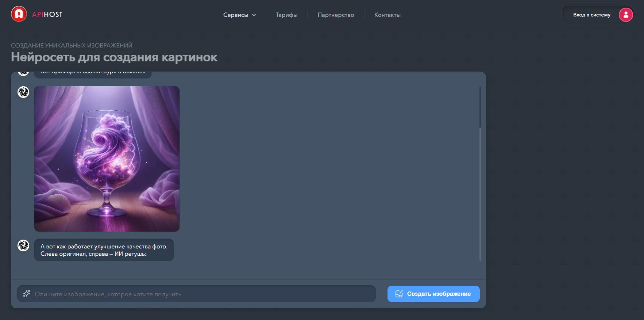Click bot avatar next to photo-enhancement message
Screen dimensions: 644x320
(x=23, y=245)
